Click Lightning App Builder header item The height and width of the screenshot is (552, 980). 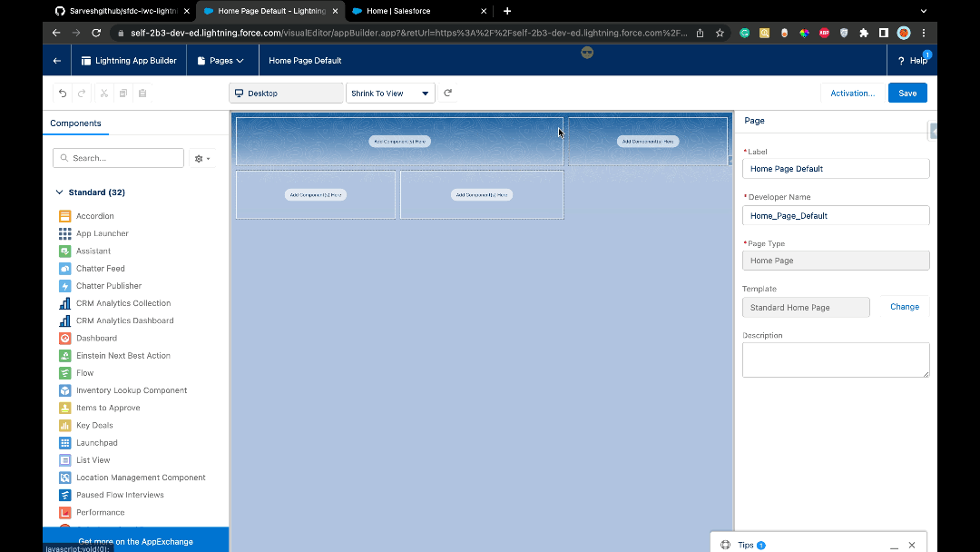(x=129, y=61)
